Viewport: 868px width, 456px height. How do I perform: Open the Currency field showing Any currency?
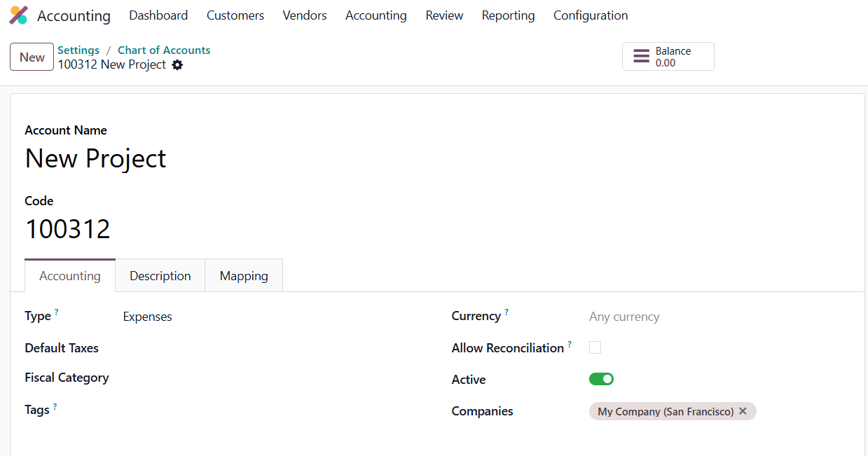(x=624, y=316)
